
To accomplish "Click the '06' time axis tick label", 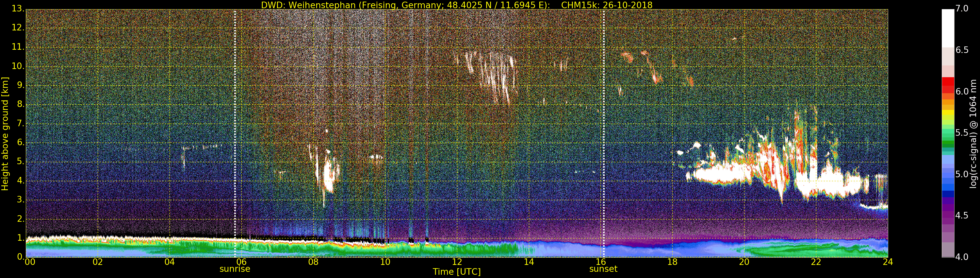I will click(242, 262).
